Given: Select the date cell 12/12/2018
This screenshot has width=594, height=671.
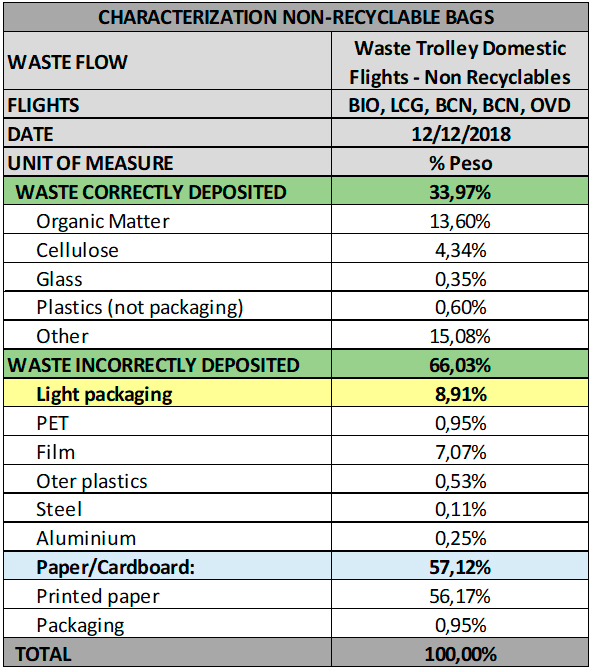Looking at the screenshot, I should pyautogui.click(x=460, y=134).
